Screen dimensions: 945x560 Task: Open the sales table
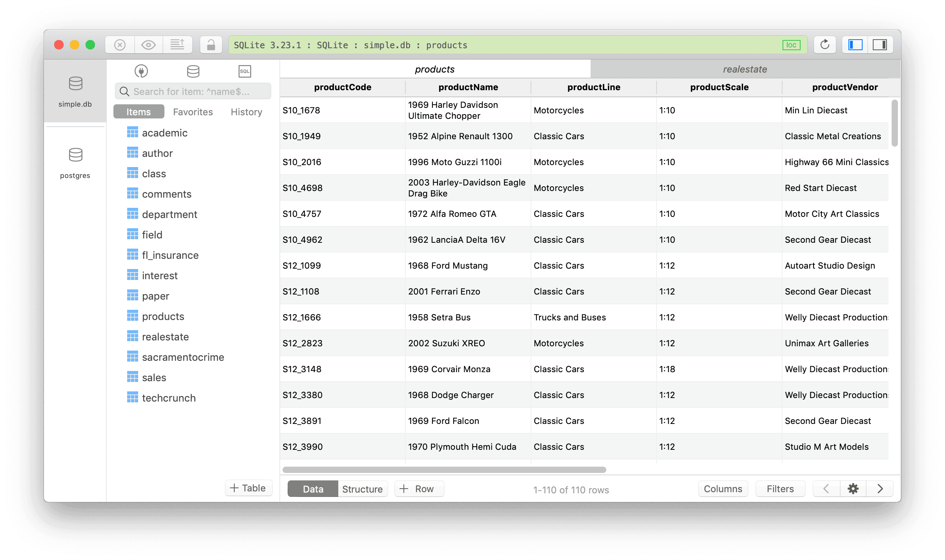tap(146, 378)
